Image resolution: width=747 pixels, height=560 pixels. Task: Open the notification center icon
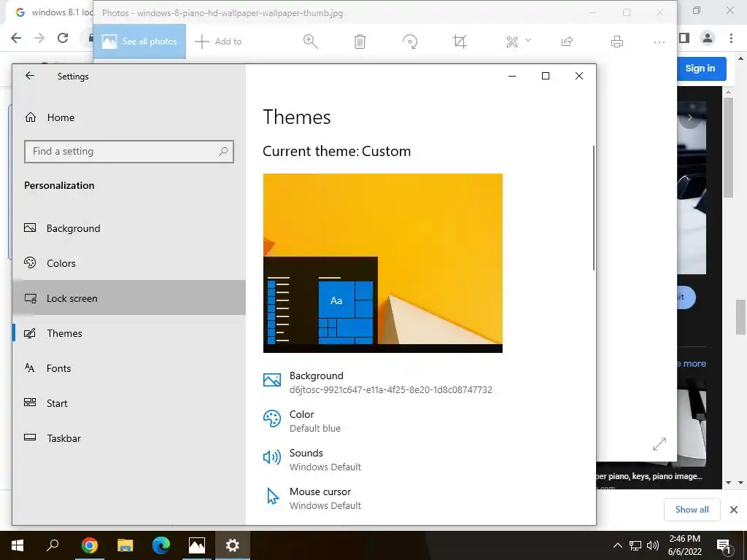(x=724, y=545)
